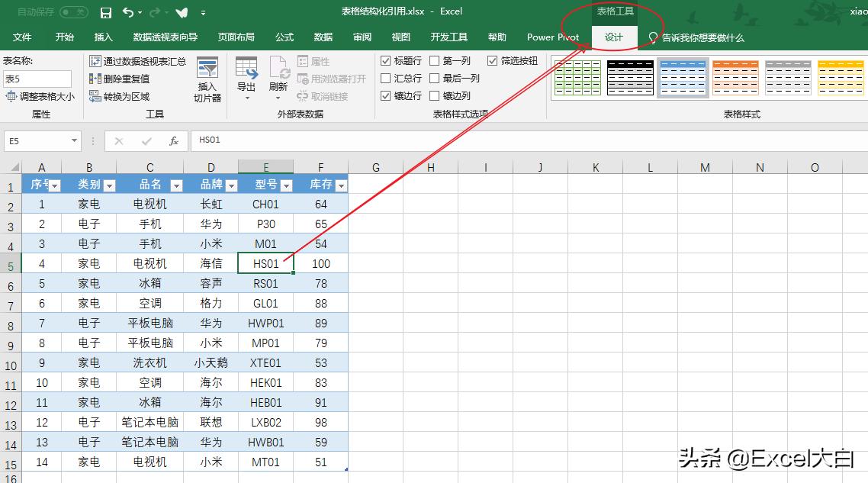This screenshot has height=483, width=868.
Task: Open the 型号 column filter dropdown
Action: coord(287,185)
